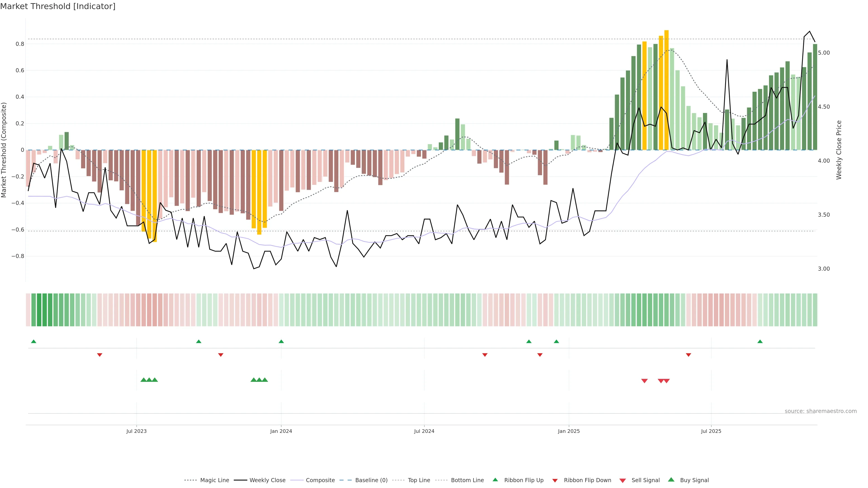Click the source: sharemaestro.com text

[821, 411]
